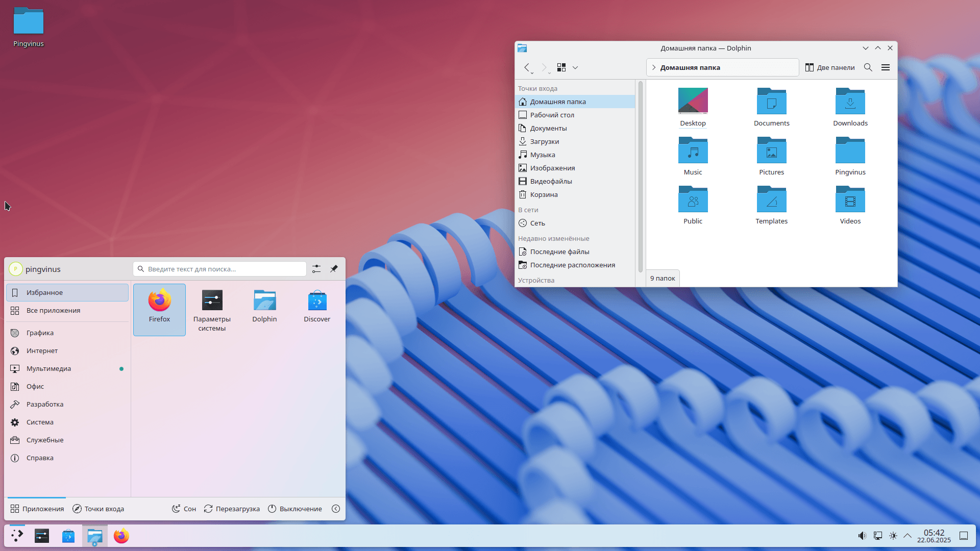
Task: Click Выключение shutdown button
Action: pos(295,509)
